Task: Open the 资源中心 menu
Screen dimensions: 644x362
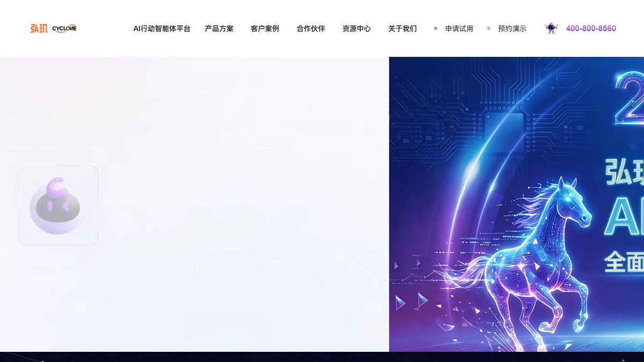Action: tap(356, 28)
